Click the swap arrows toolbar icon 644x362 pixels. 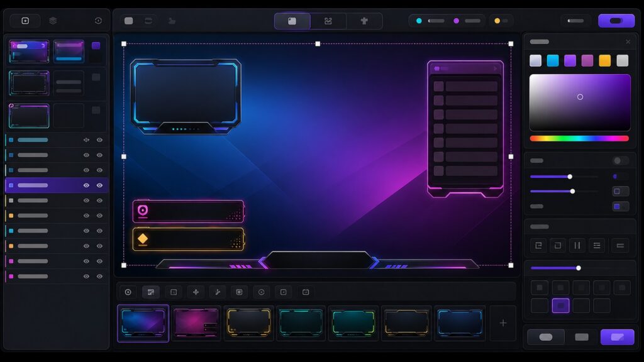pos(148,21)
